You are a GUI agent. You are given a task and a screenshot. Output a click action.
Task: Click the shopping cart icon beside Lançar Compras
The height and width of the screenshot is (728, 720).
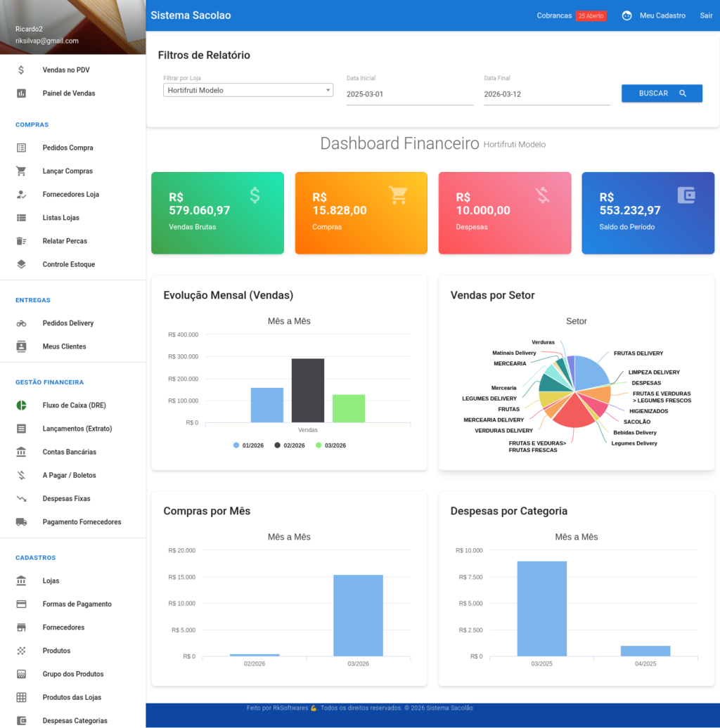21,171
